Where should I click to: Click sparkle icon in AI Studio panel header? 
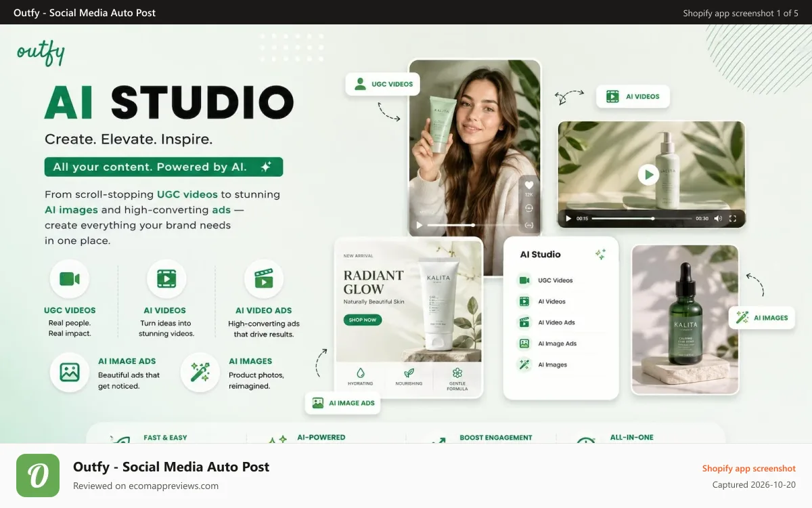tap(600, 255)
